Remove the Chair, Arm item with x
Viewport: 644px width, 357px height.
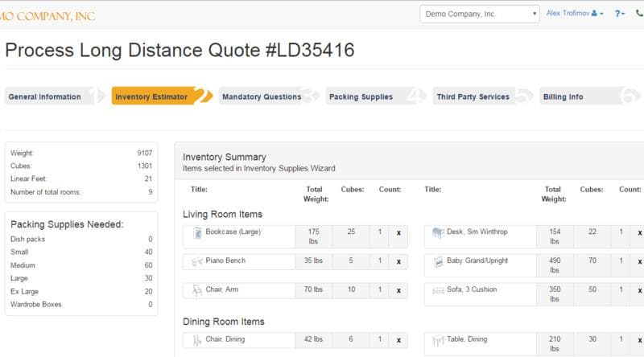[398, 290]
